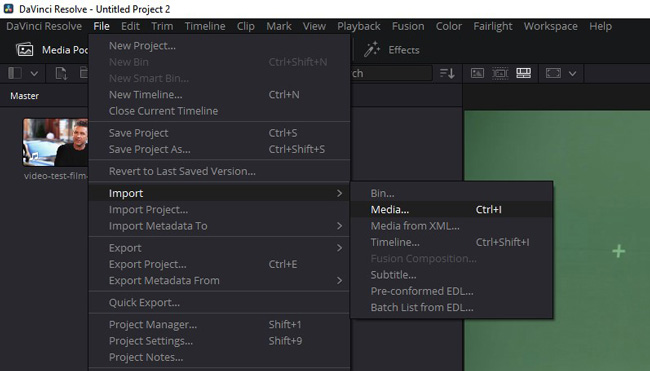Choose Import Project entry
This screenshot has width=650, height=371.
(x=220, y=209)
